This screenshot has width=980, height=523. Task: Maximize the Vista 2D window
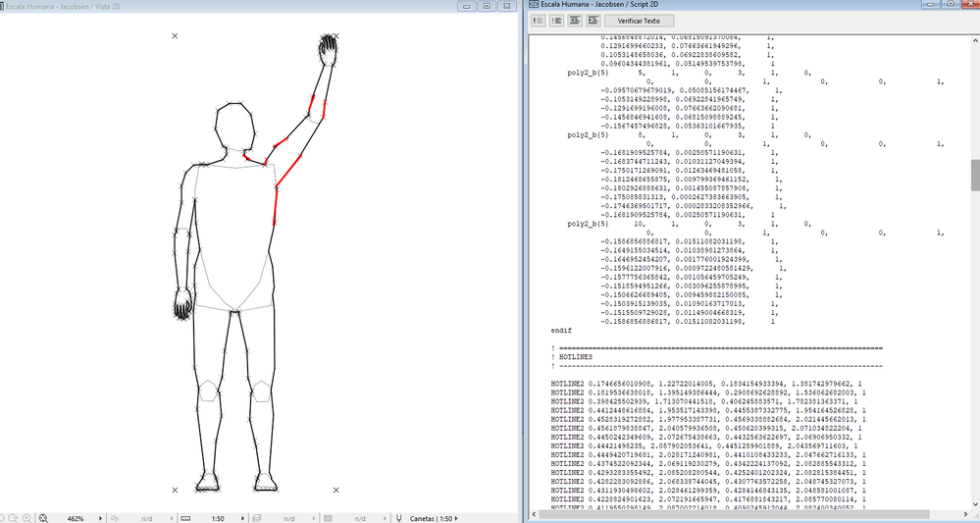(x=487, y=6)
